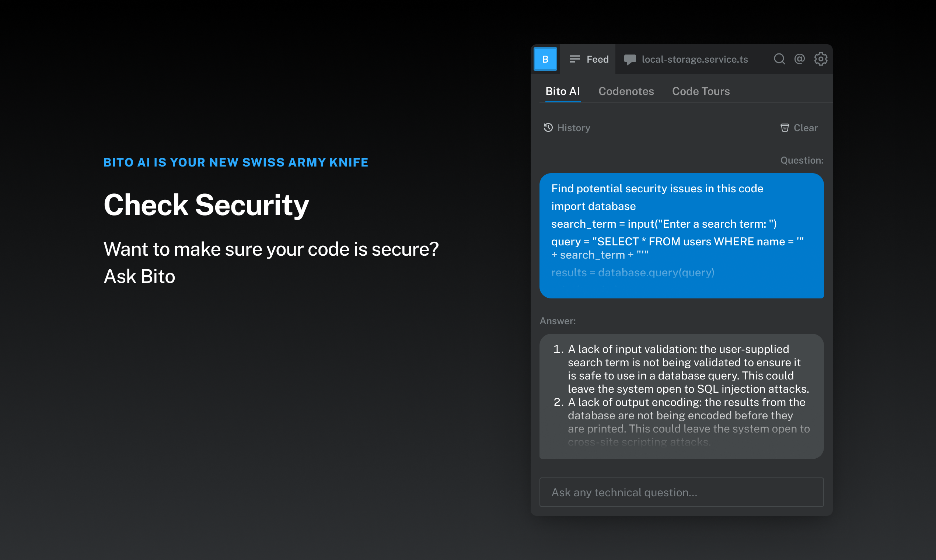Image resolution: width=936 pixels, height=560 pixels.
Task: Clear the conversation with the Clear button
Action: click(799, 128)
